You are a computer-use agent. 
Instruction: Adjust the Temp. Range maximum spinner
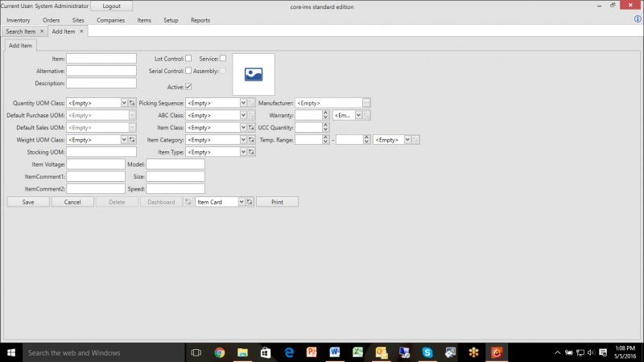coord(366,140)
